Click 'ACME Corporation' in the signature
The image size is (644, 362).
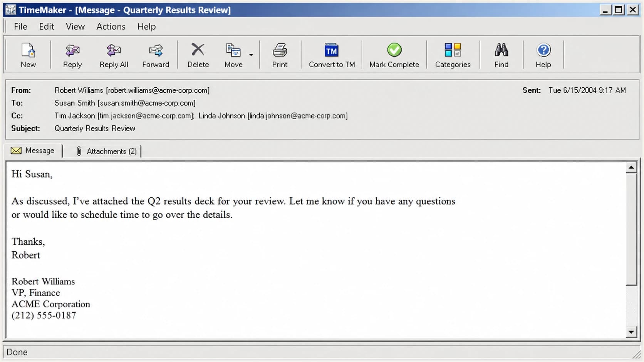(x=50, y=304)
